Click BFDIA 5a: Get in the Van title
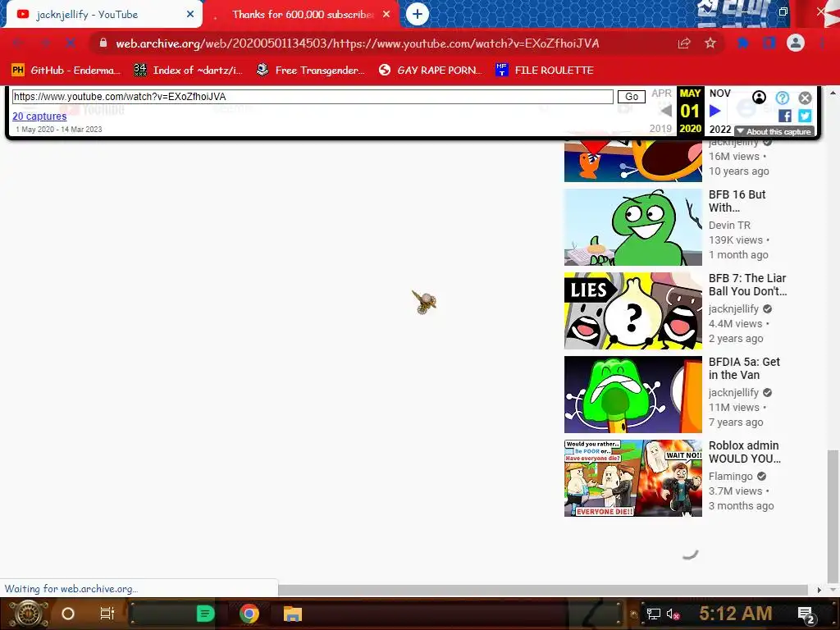 pyautogui.click(x=745, y=368)
